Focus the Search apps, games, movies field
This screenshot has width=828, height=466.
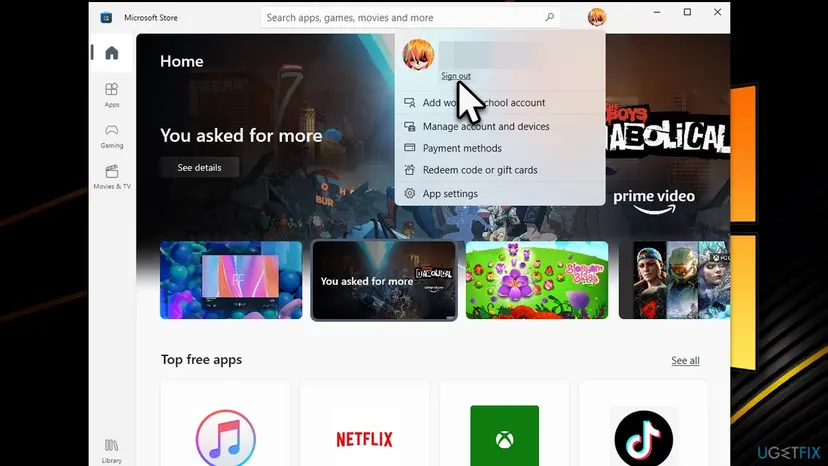tap(410, 17)
